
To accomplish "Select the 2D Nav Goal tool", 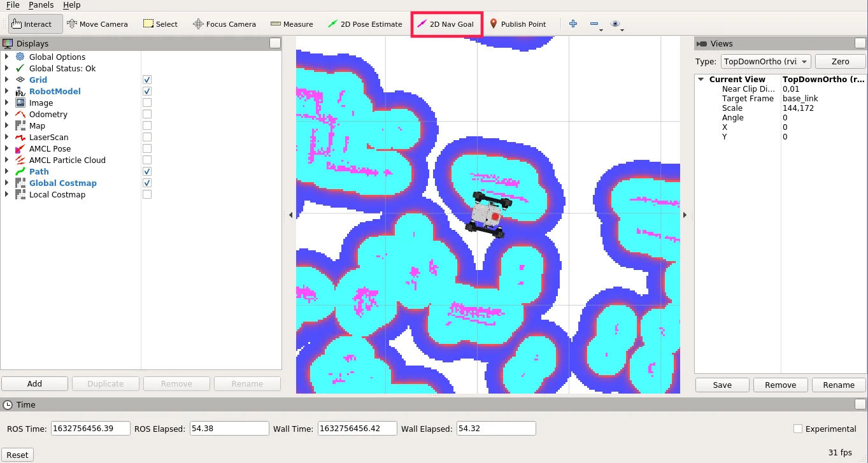I will coord(445,24).
